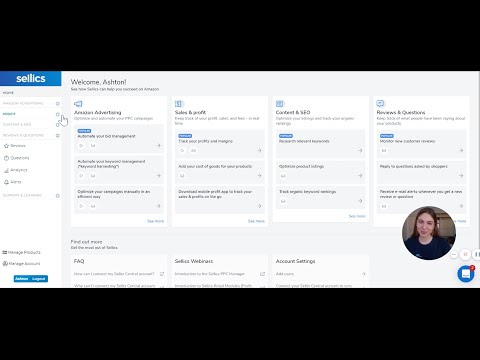Collapse the Reviews & Questions sidebar section
This screenshot has height=360, width=480.
(x=58, y=136)
